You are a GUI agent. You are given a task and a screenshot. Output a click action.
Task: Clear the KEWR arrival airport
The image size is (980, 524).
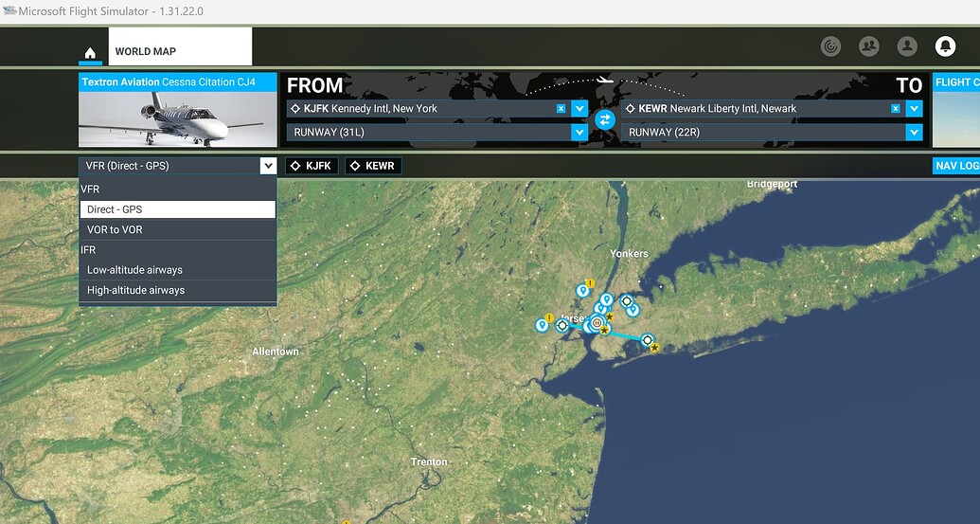(x=896, y=109)
